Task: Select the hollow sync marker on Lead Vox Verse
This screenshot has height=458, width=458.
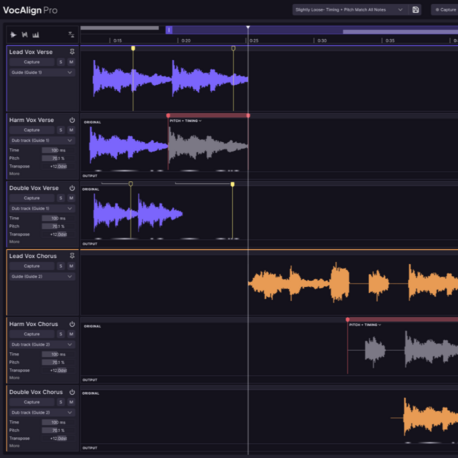Action: [233, 48]
